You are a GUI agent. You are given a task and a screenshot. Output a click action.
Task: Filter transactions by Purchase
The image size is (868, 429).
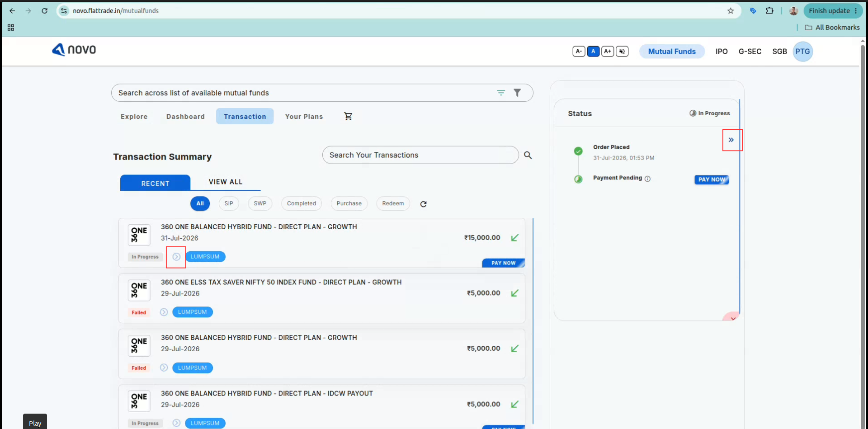point(349,203)
